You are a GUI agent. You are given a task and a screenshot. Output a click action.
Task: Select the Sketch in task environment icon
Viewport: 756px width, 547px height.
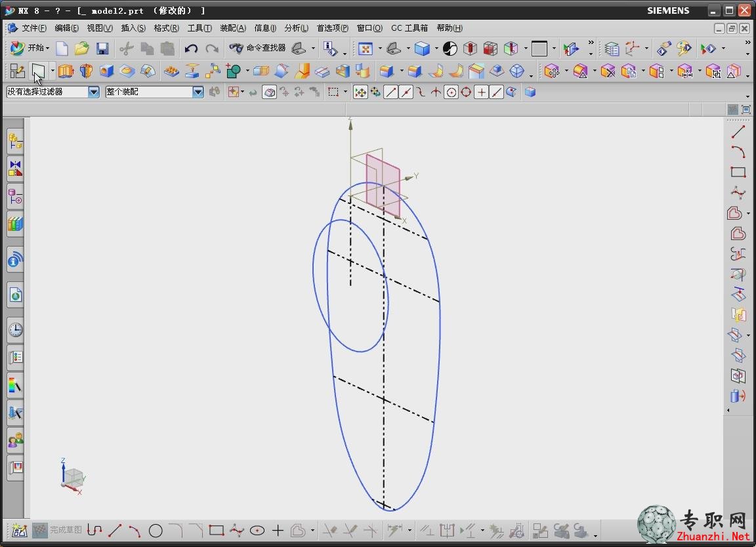[17, 71]
